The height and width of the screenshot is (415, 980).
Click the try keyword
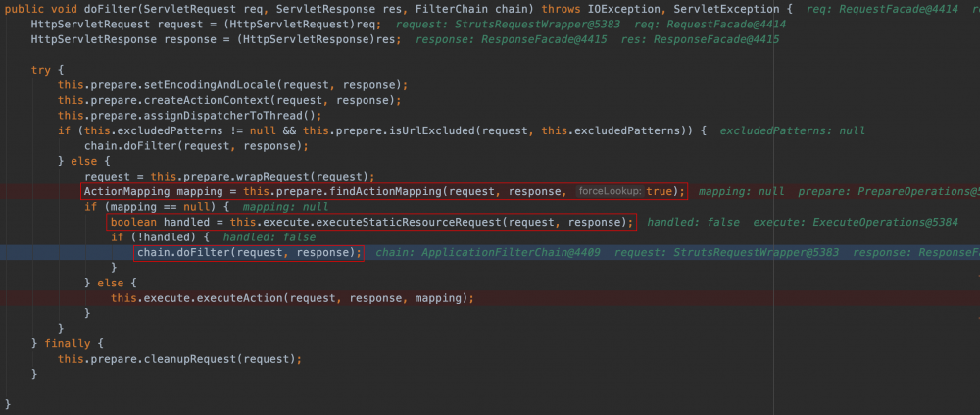point(41,70)
